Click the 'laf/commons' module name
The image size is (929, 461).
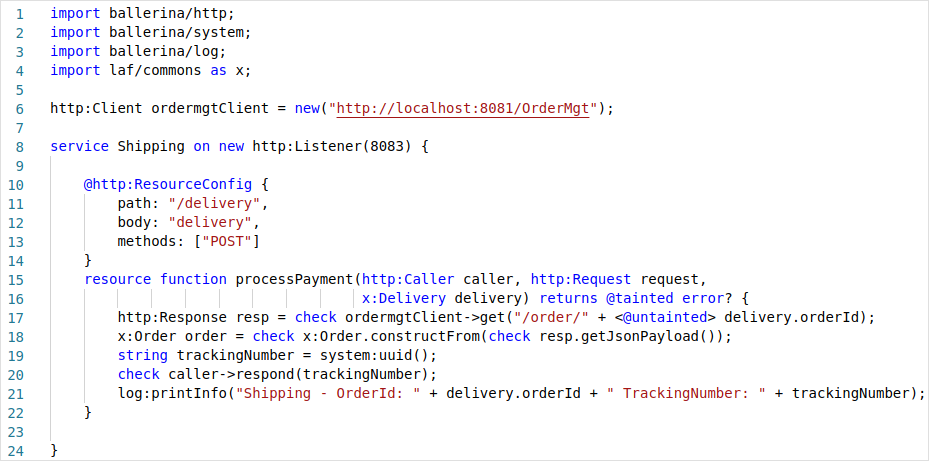point(155,70)
